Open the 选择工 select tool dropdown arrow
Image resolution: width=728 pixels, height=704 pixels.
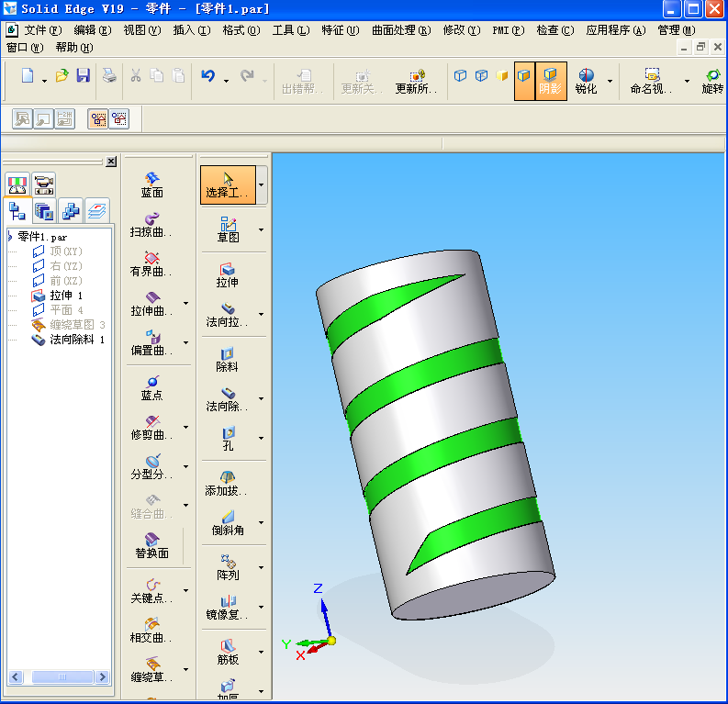tap(262, 184)
